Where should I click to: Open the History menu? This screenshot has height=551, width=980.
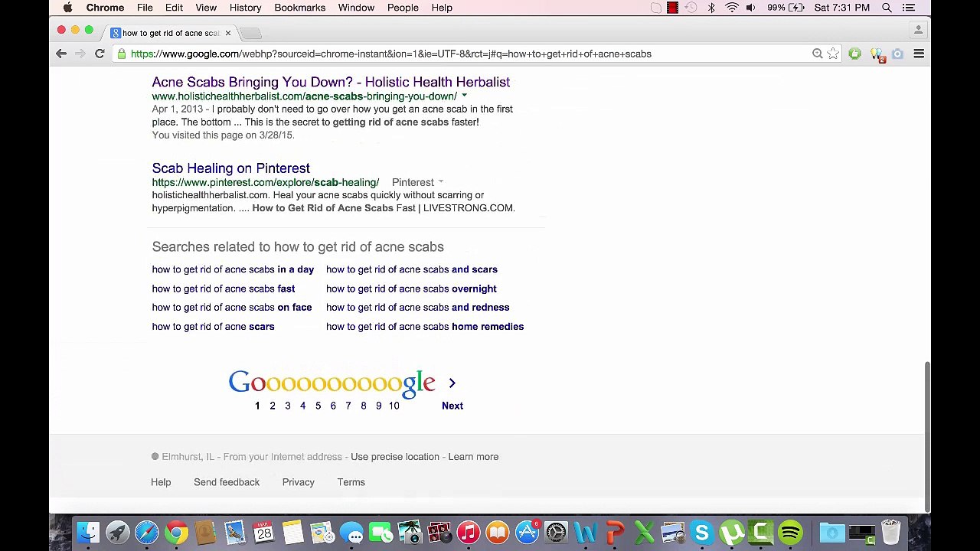(x=245, y=8)
